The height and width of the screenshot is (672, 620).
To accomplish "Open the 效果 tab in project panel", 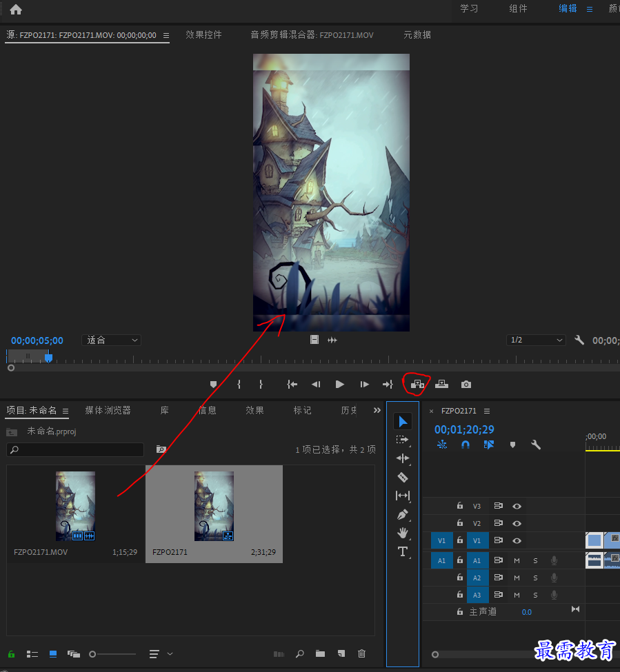I will click(254, 410).
